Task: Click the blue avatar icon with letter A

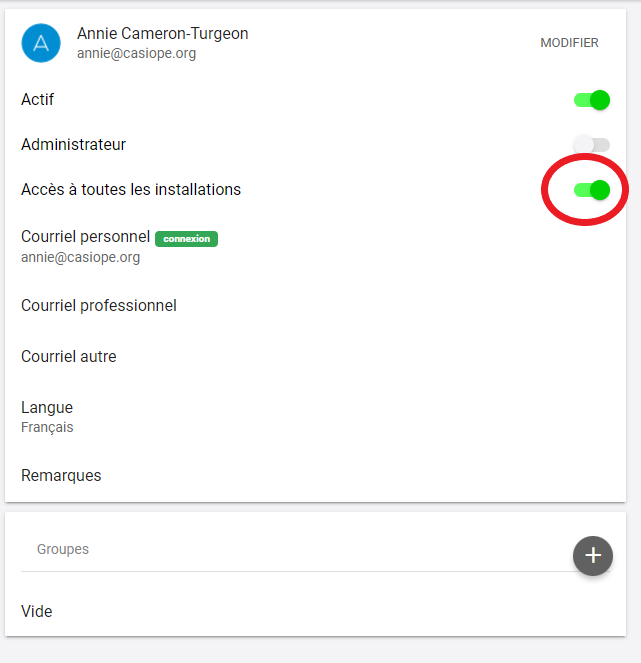Action: tap(41, 43)
